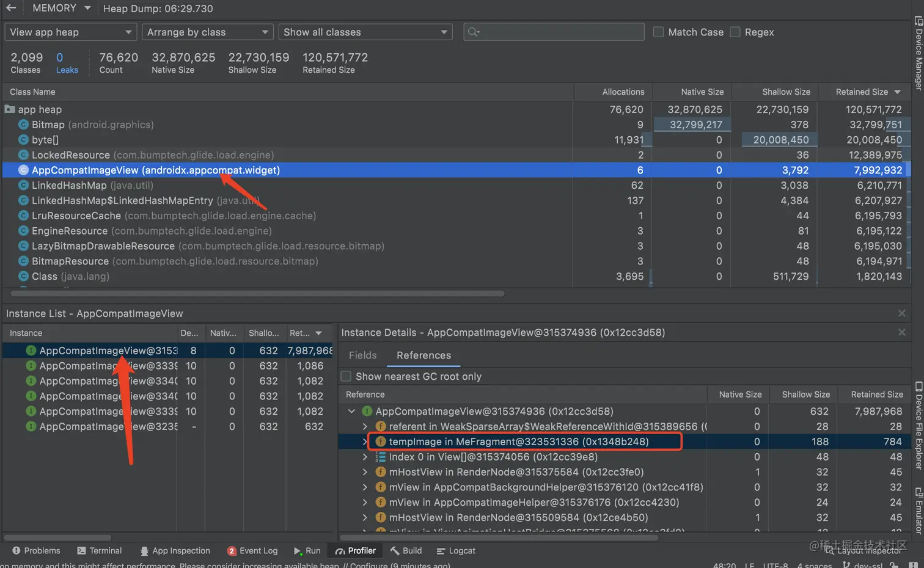Enable the Regex checkbox
924x568 pixels.
click(x=735, y=32)
